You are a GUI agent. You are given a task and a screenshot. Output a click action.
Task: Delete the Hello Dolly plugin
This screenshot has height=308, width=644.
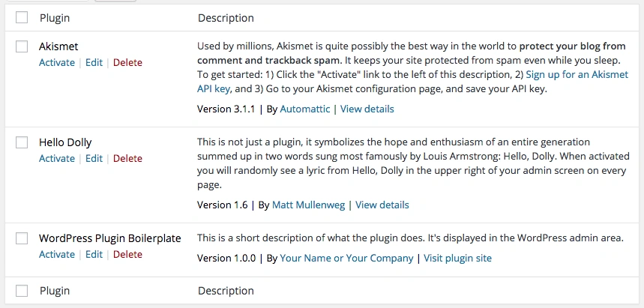click(127, 158)
